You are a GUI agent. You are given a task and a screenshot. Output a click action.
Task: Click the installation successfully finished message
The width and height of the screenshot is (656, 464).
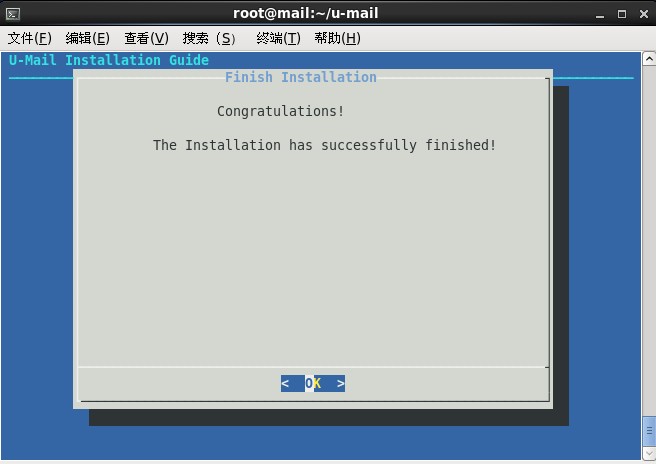324,145
